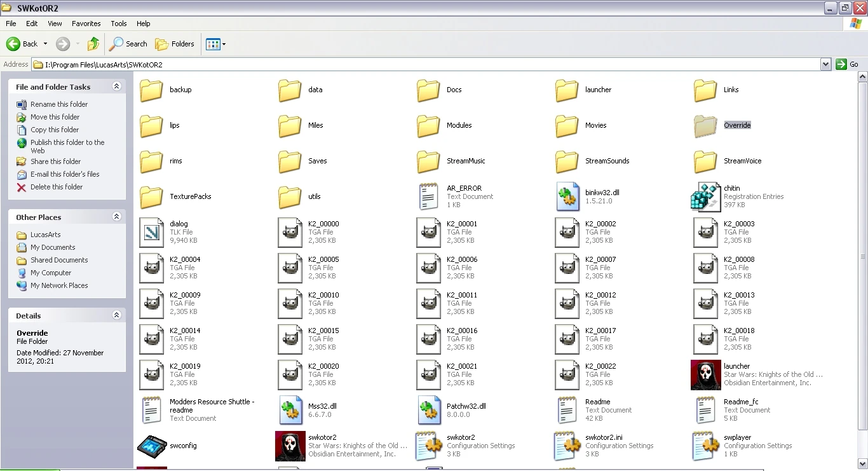The height and width of the screenshot is (471, 868).
Task: Open the Search magnifier tool
Action: [128, 44]
